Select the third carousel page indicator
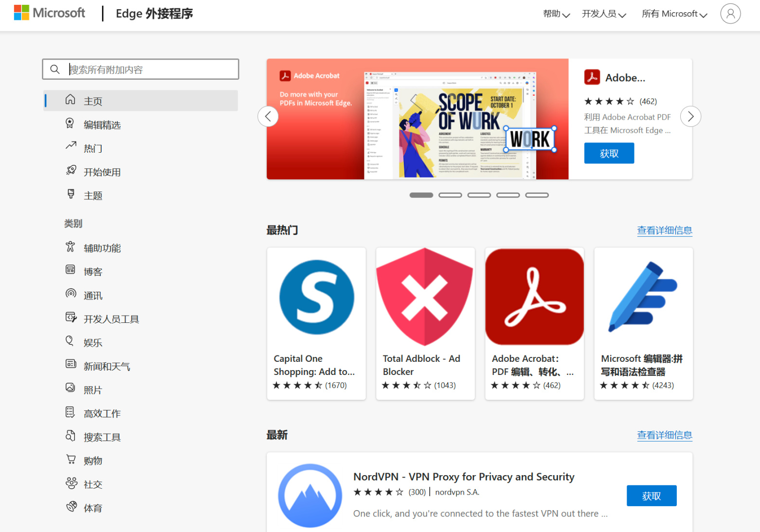 [479, 195]
